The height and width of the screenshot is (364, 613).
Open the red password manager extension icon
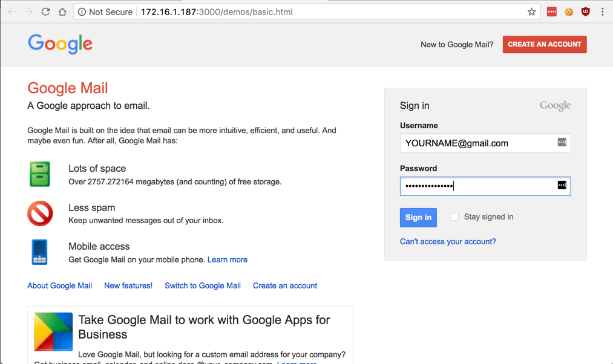point(551,11)
